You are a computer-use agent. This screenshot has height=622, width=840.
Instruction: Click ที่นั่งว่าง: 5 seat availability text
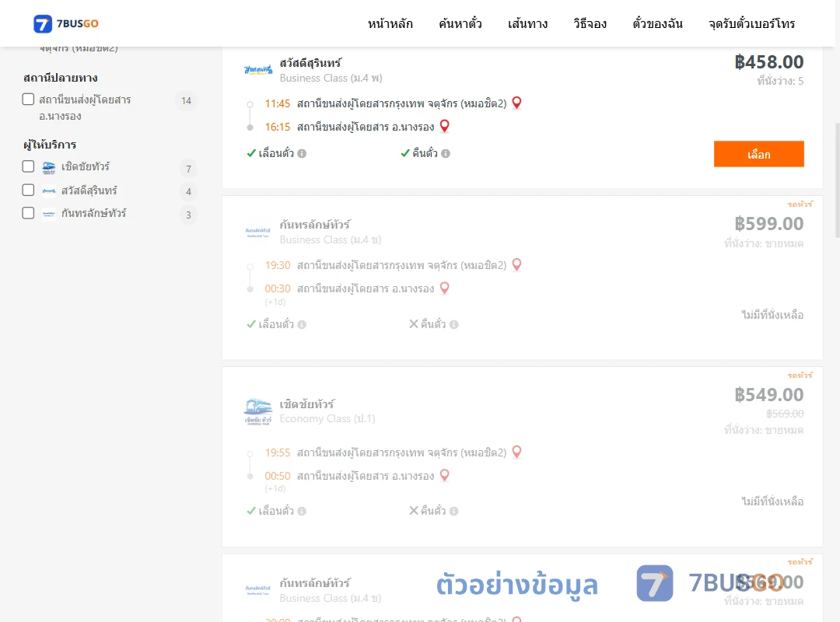tap(780, 81)
